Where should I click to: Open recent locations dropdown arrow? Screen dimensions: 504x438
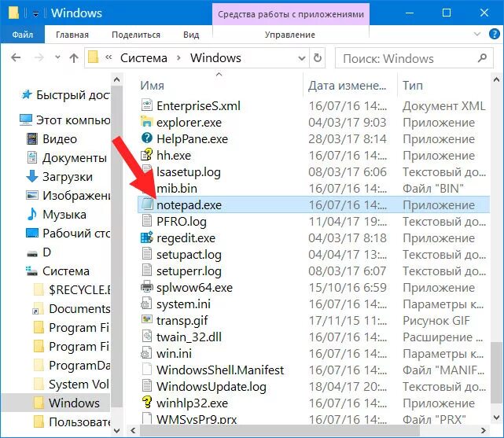(57, 58)
